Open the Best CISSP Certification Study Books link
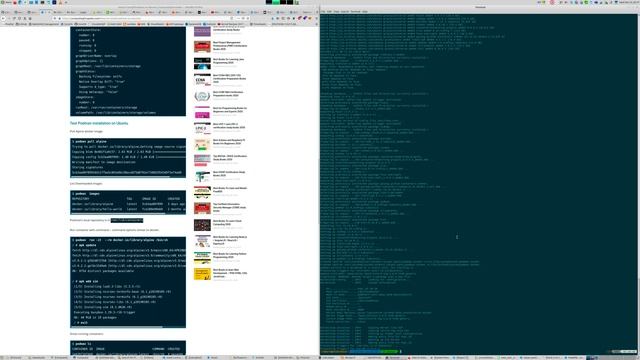The height and width of the screenshot is (360, 640). [229, 174]
